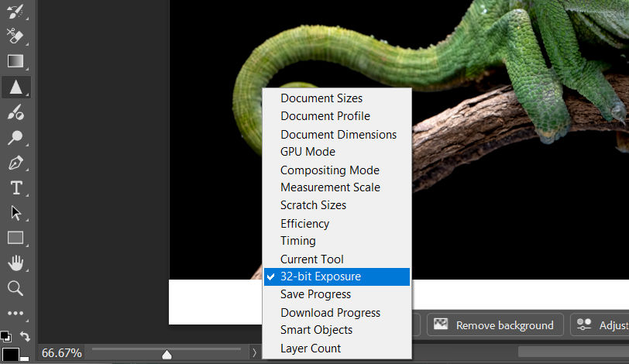Click the zoom percentage field 66.67%
This screenshot has height=364, width=629.
coord(61,353)
